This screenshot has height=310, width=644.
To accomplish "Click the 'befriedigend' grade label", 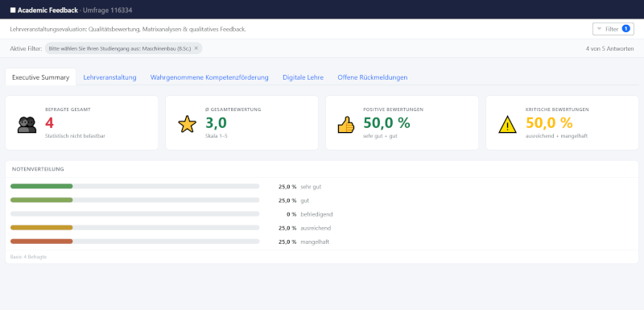I will (x=316, y=214).
